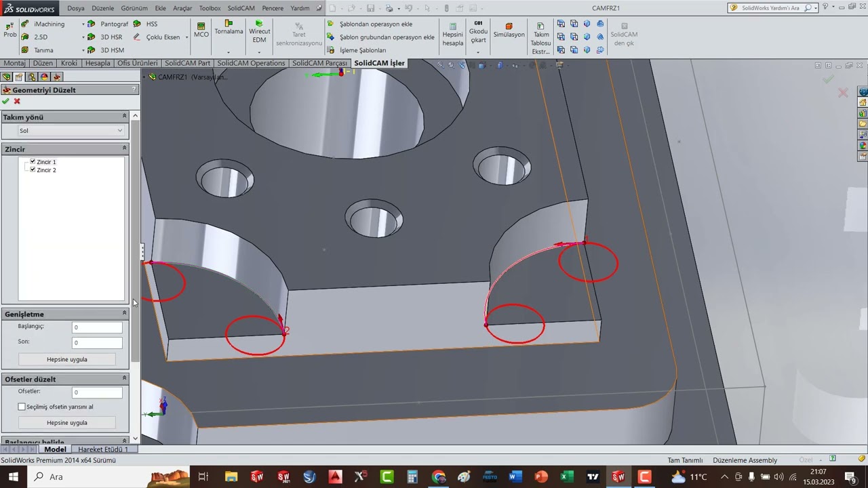Screen dimensions: 868x488
Task: Click Hepsine uygula under Ofsetler düzelt
Action: coord(67,422)
